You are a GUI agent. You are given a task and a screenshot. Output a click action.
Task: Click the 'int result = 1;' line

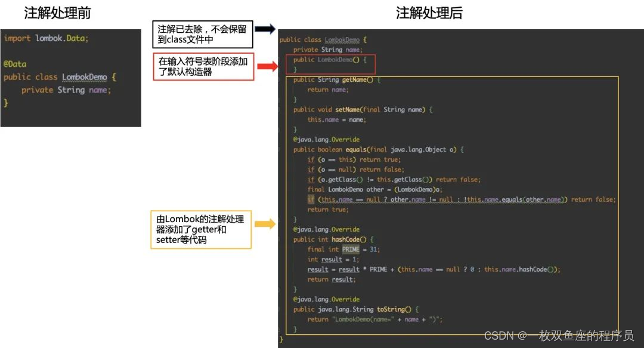tap(333, 260)
